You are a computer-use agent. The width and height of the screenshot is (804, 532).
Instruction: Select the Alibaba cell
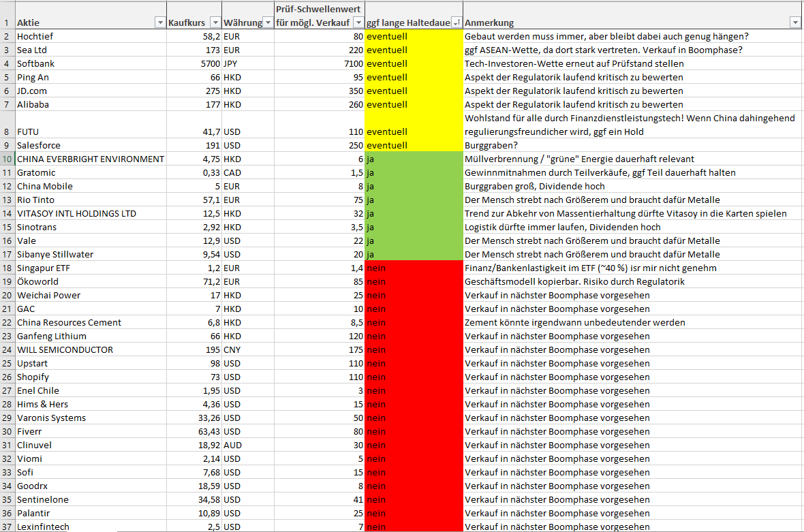point(91,104)
